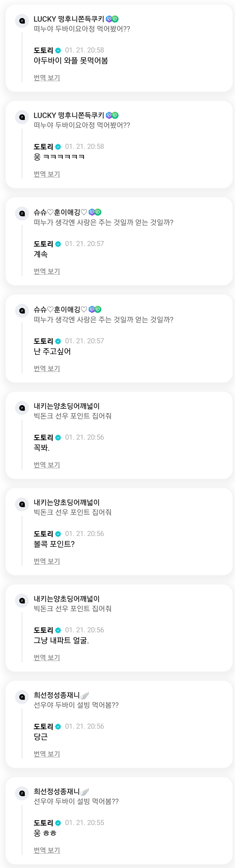The image size is (235, 868).
Task: Click commenter avatar above "그냥 내파트 얼굴." reply
Action: coord(22,600)
